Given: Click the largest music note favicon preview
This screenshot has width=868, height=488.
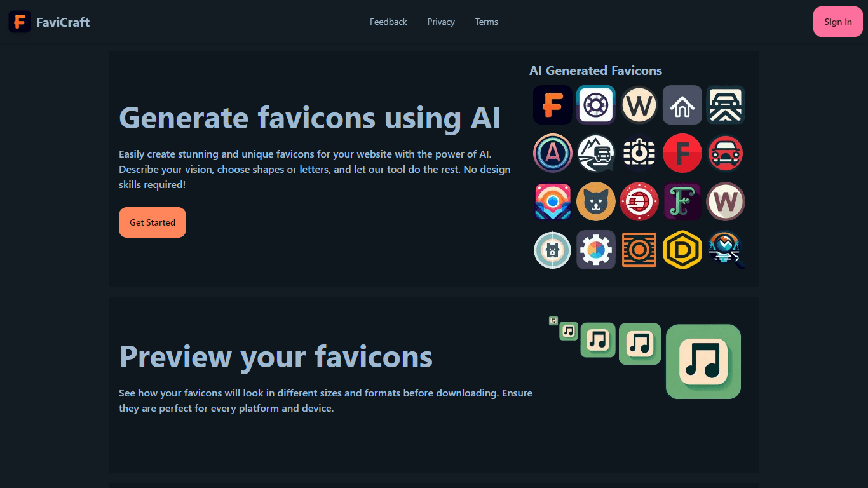Looking at the screenshot, I should pos(703,362).
